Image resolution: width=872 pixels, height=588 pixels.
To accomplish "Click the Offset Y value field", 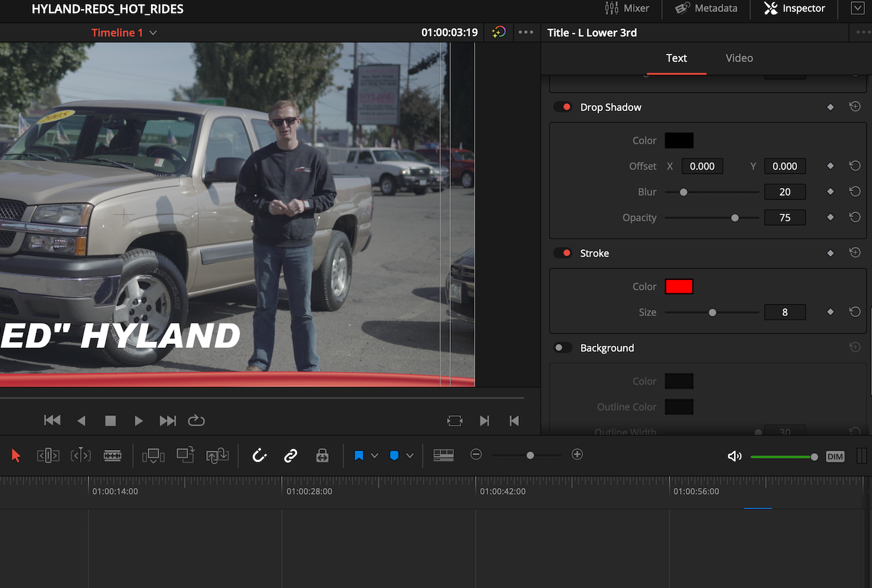I will 785,166.
